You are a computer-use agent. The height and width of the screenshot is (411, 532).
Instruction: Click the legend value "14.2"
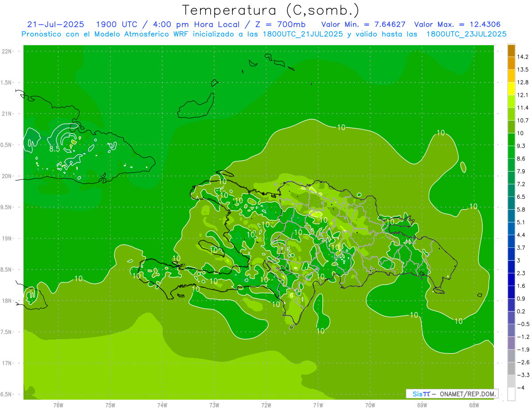[524, 57]
